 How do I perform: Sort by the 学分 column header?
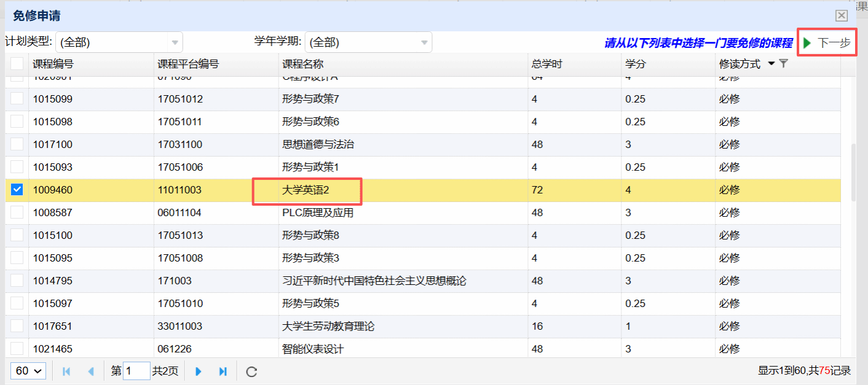636,64
